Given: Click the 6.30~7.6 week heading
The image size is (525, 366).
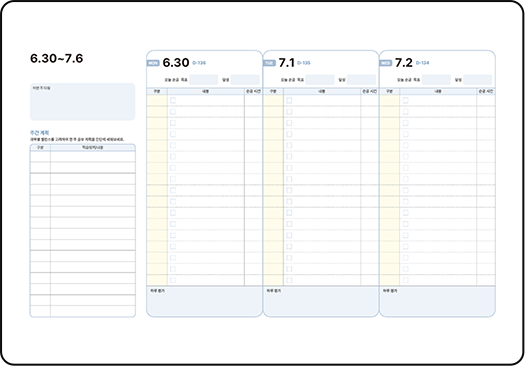Looking at the screenshot, I should 57,58.
